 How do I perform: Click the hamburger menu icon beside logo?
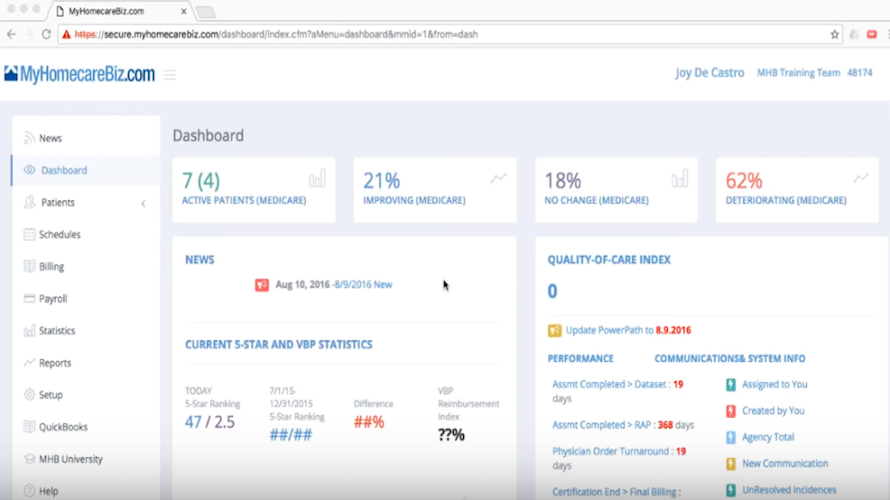point(170,75)
